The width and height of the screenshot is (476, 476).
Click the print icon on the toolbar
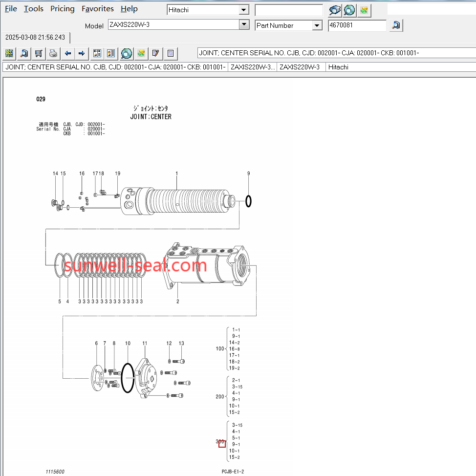click(53, 53)
